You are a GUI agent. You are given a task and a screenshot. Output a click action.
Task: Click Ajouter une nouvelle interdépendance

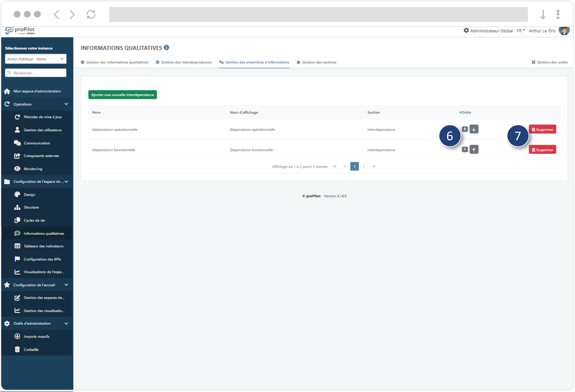[x=122, y=94]
